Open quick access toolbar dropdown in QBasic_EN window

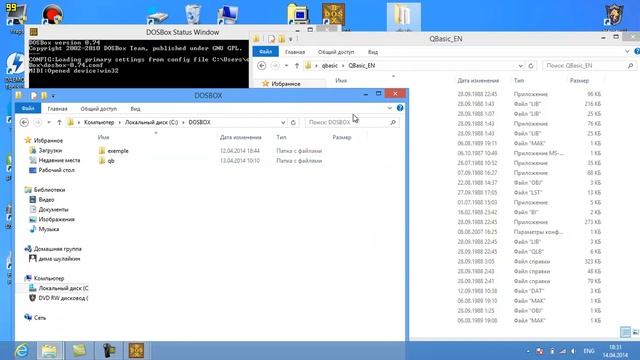tap(291, 39)
